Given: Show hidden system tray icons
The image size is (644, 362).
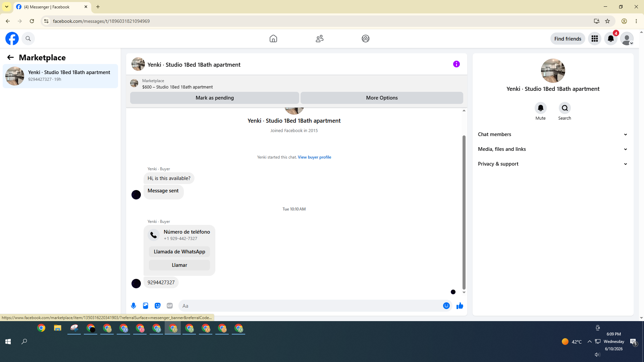Looking at the screenshot, I should pos(589,342).
